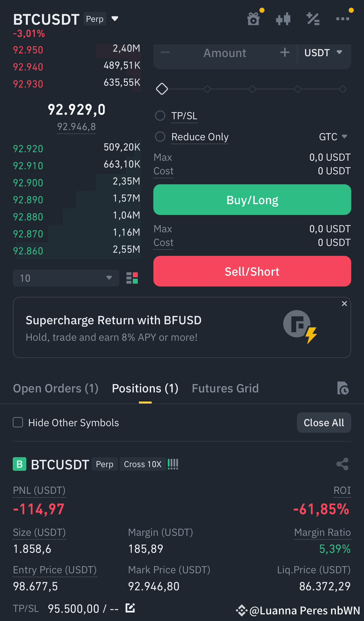Enable the TP/SL option
This screenshot has height=621, width=364.
(160, 116)
